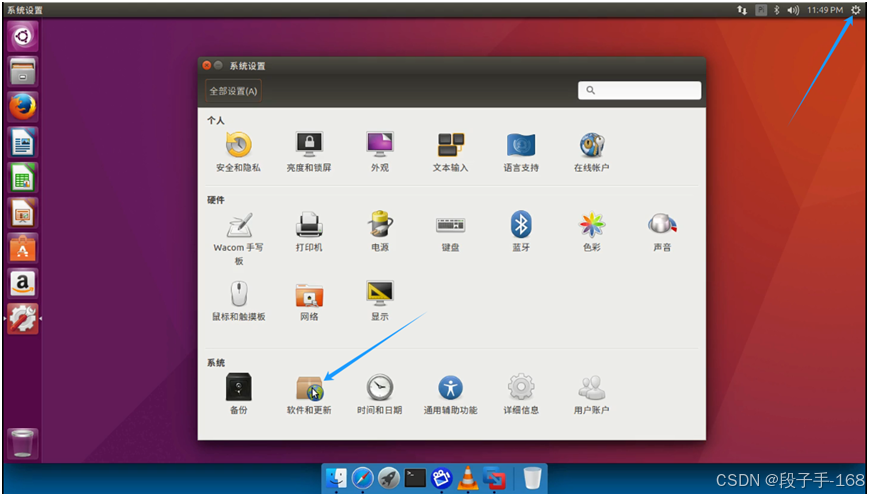869x496 pixels.
Task: Open Printers (打印机) settings
Action: (x=309, y=232)
